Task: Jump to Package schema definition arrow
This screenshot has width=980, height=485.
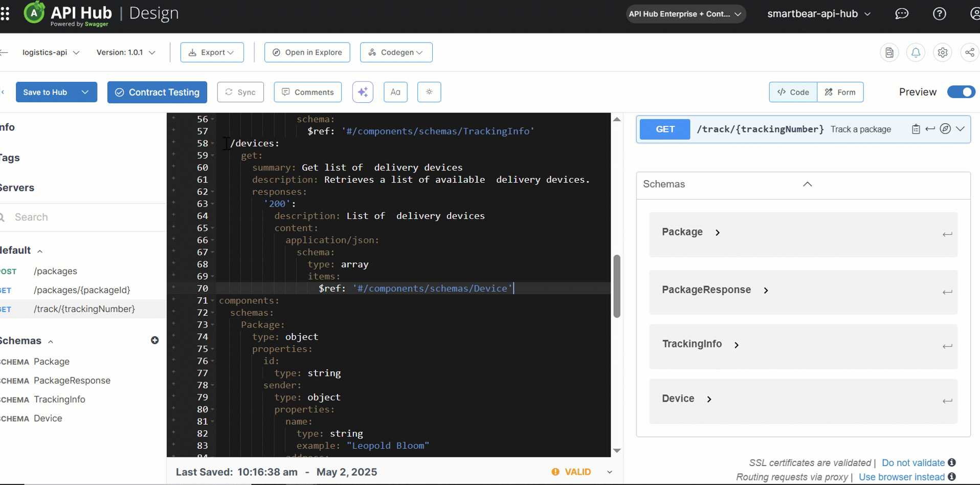Action: [x=947, y=234]
